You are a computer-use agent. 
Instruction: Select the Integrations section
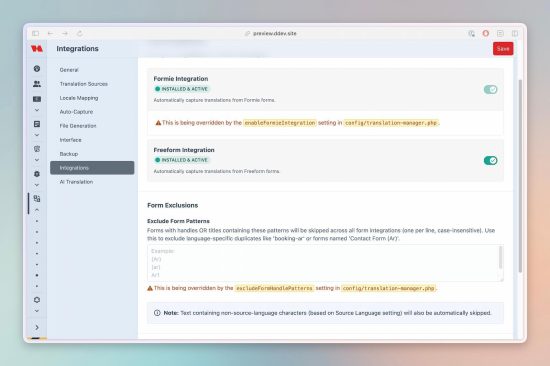coord(92,168)
